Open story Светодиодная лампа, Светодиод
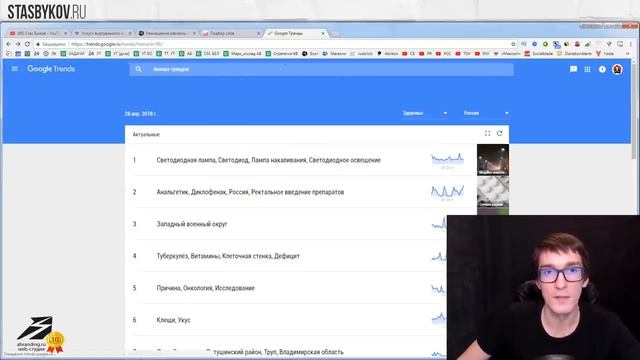 (x=269, y=160)
